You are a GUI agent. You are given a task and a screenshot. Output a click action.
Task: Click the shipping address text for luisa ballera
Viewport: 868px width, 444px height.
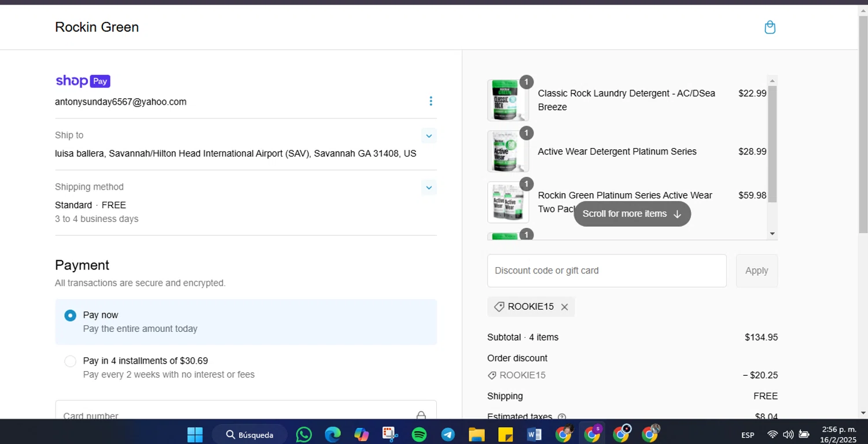click(236, 154)
